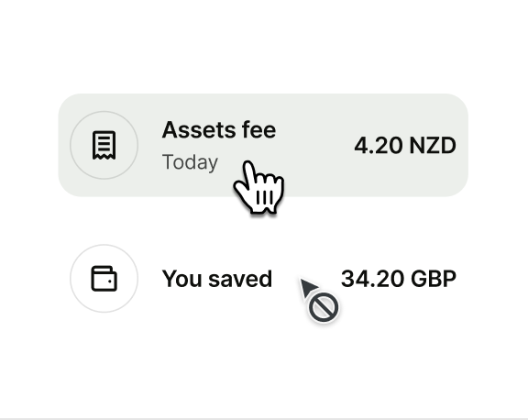Click the circular outline around the wallet icon
Image resolution: width=528 pixels, height=420 pixels.
[104, 279]
